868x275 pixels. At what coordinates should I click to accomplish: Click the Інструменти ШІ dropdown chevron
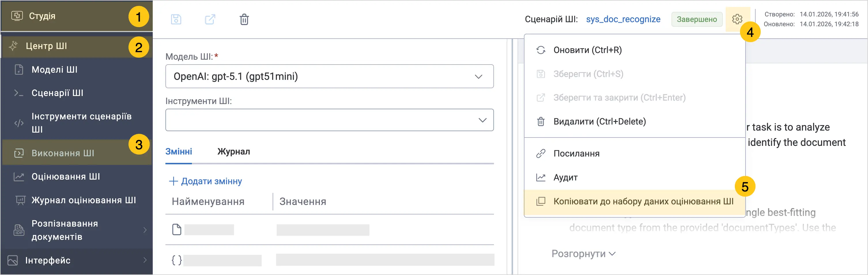(482, 120)
